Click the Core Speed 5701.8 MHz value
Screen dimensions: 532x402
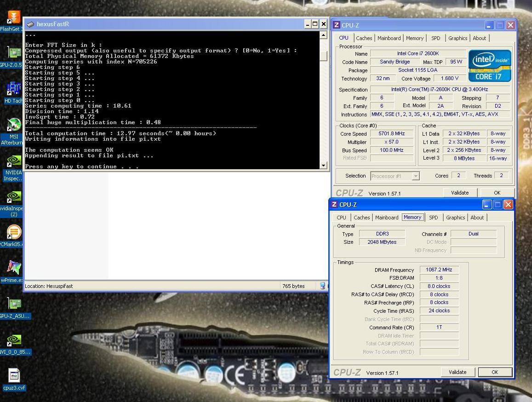[392, 134]
